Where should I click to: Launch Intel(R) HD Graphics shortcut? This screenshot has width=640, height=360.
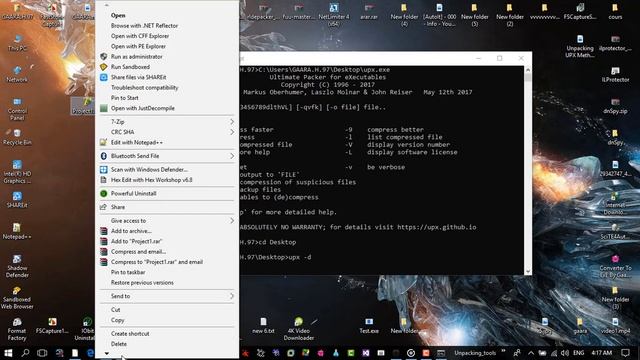click(x=17, y=171)
